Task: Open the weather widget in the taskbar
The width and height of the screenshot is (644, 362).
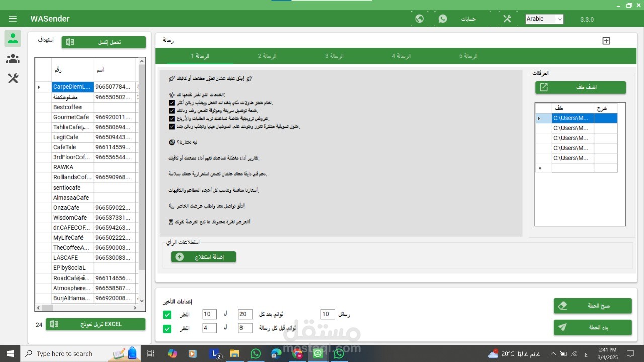Action: point(514,354)
